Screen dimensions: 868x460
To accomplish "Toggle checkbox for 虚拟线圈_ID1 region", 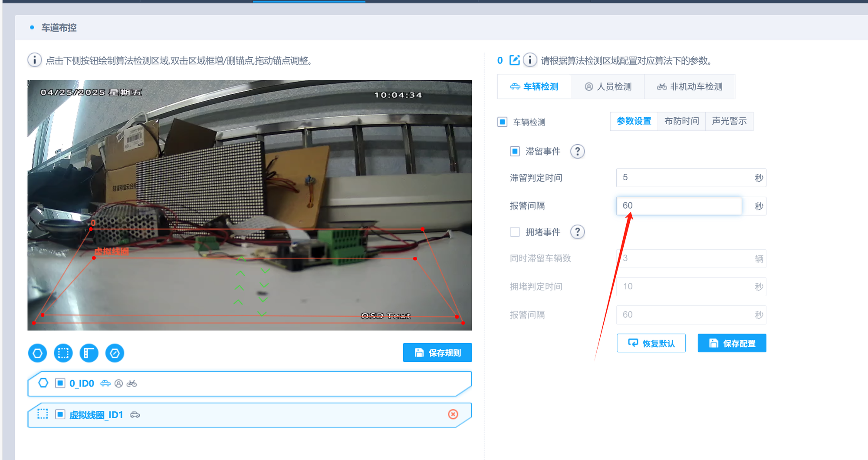I will click(60, 414).
